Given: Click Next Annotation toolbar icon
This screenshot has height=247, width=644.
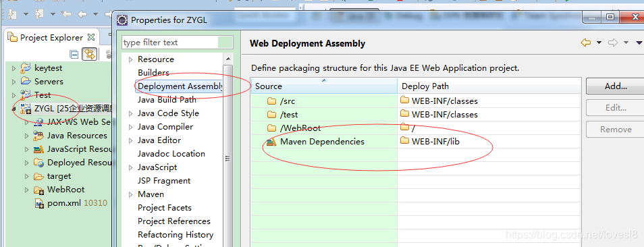Looking at the screenshot, I should (12, 14).
